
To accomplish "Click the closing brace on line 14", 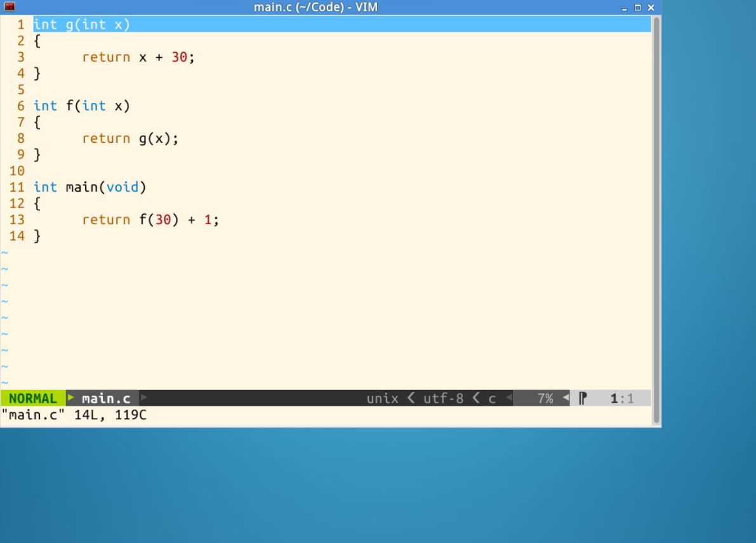I will pos(37,236).
